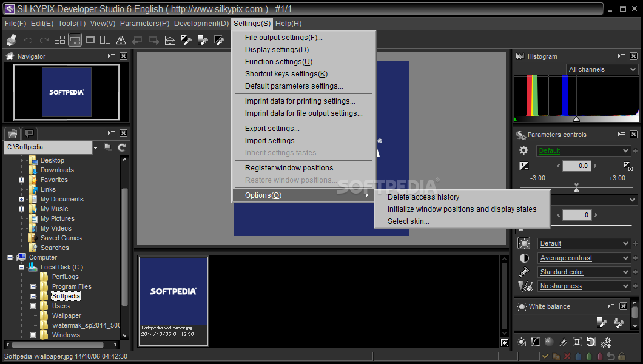This screenshot has width=643, height=364.
Task: Select the exposure bias eyedropper tool
Action: pos(187,40)
